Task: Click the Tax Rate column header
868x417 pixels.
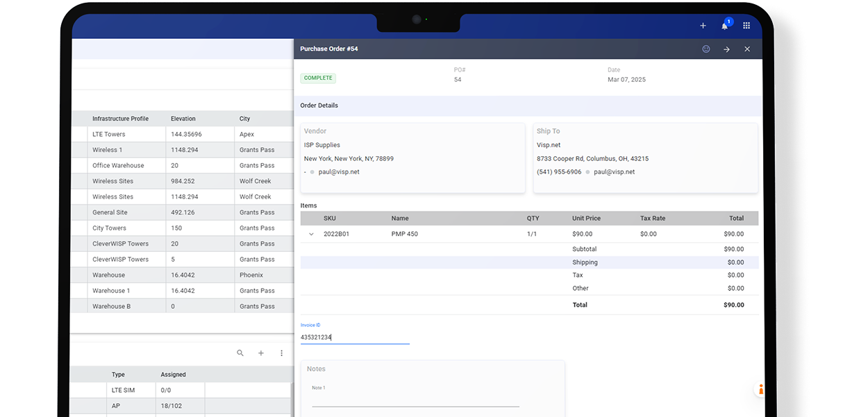Action: [x=653, y=219]
